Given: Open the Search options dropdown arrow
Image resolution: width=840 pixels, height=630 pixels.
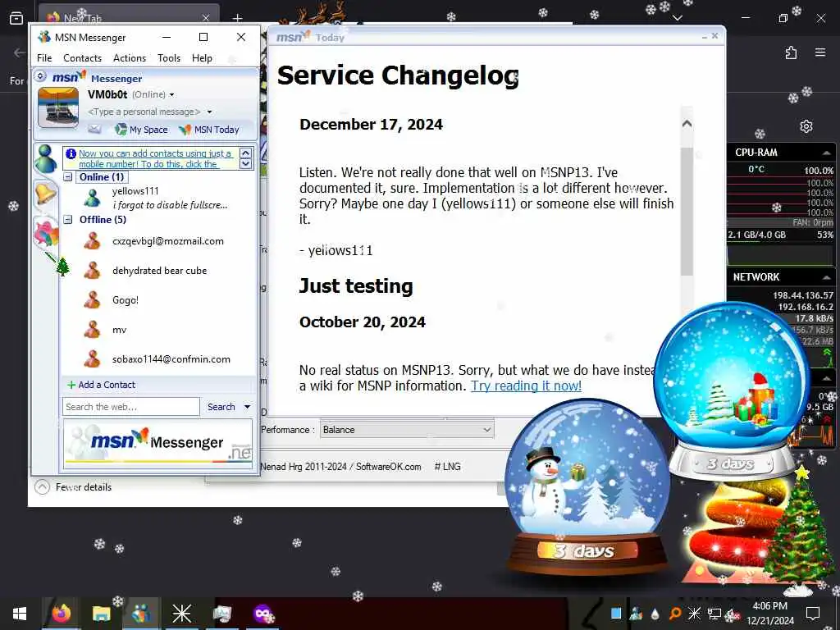Looking at the screenshot, I should pyautogui.click(x=248, y=407).
